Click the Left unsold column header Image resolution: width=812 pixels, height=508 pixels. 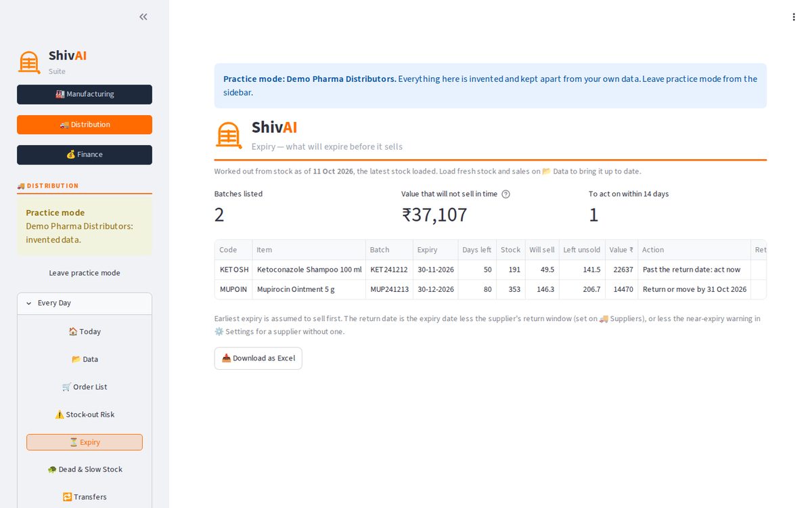tap(582, 250)
